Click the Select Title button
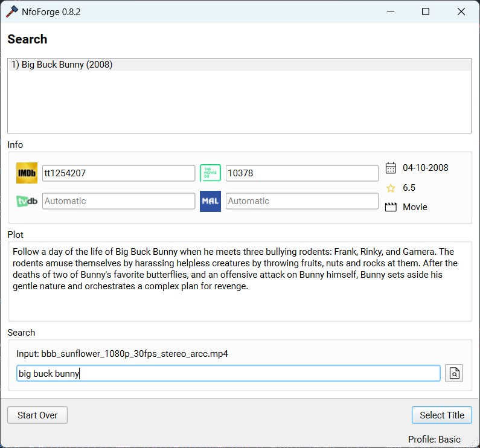The height and width of the screenshot is (448, 480). point(442,415)
